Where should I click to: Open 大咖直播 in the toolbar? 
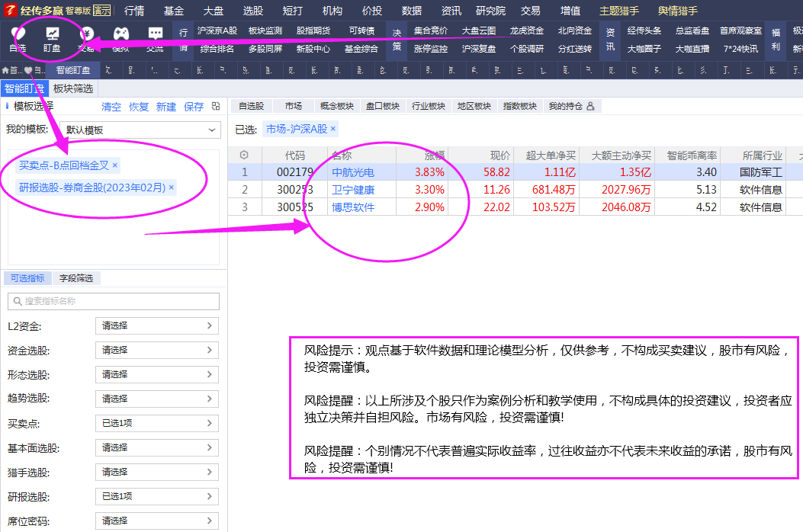(692, 49)
